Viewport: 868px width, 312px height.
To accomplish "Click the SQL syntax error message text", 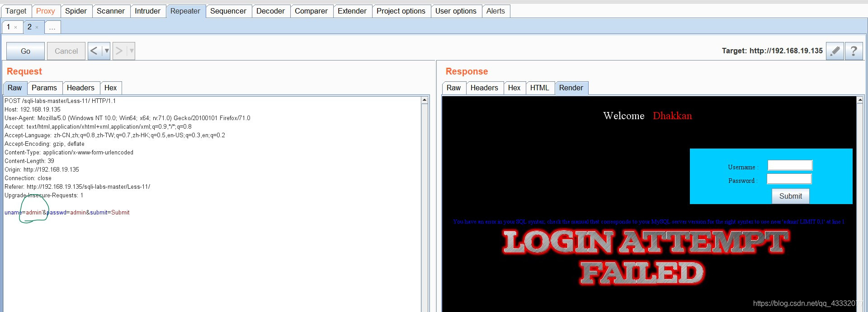I will (648, 222).
